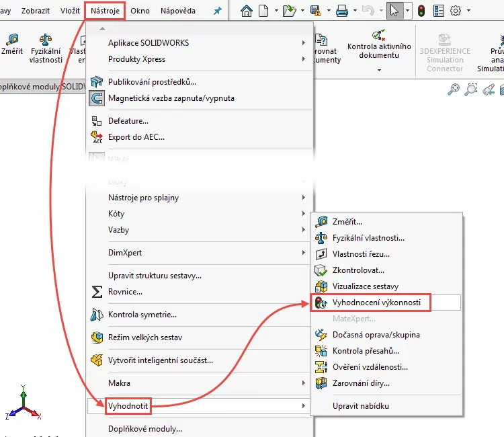Pin the menu bar with pushpin

[218, 11]
